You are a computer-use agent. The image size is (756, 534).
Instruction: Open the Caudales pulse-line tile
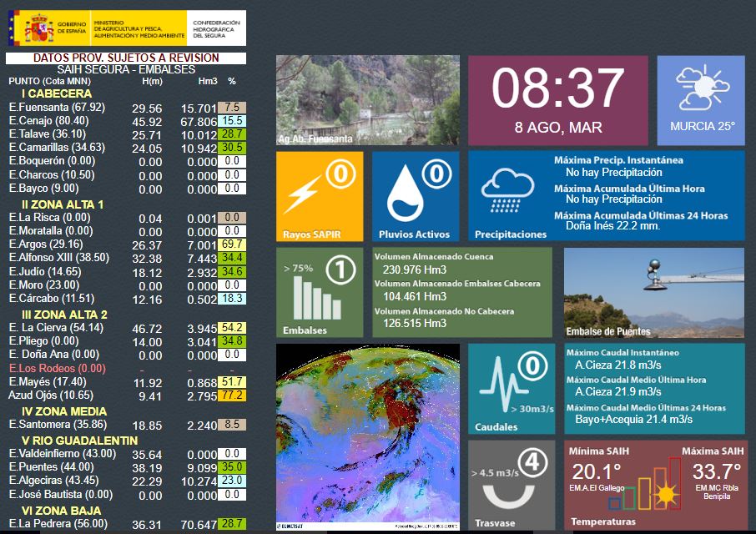coord(512,389)
